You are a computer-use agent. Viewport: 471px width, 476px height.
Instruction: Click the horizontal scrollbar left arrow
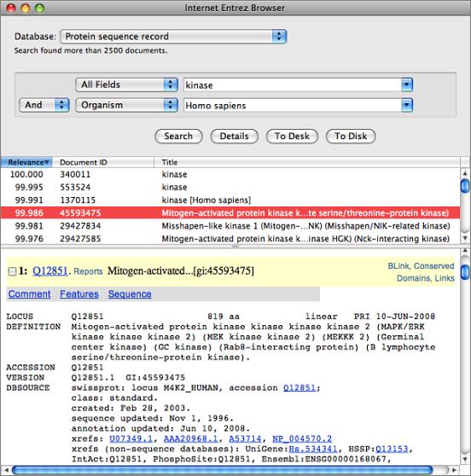point(6,470)
